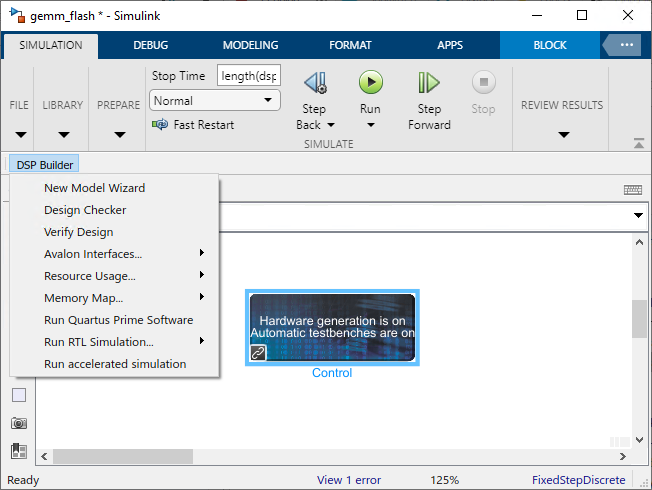Expand the Review Results section arrow
Image resolution: width=652 pixels, height=490 pixels.
(x=563, y=135)
